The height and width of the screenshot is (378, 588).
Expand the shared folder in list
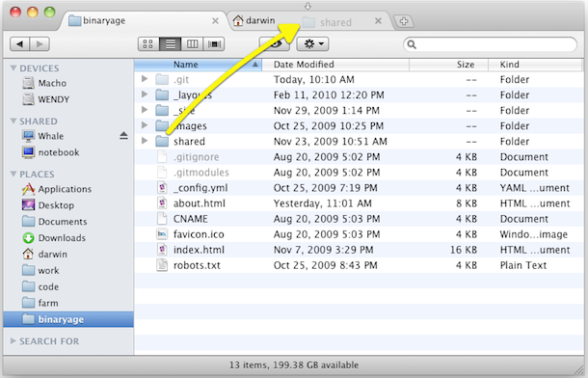pyautogui.click(x=145, y=141)
